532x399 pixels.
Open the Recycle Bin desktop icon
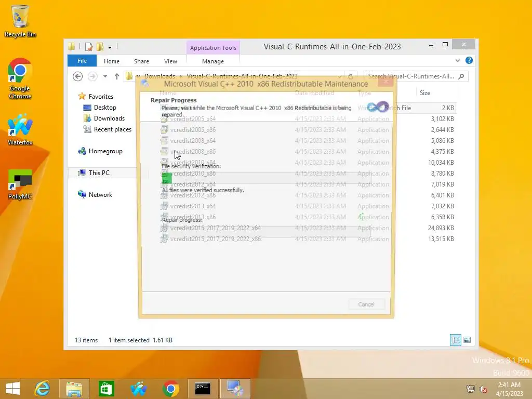pyautogui.click(x=20, y=21)
